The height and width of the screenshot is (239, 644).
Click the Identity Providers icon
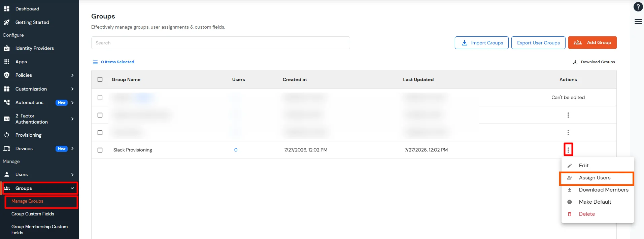click(x=7, y=48)
